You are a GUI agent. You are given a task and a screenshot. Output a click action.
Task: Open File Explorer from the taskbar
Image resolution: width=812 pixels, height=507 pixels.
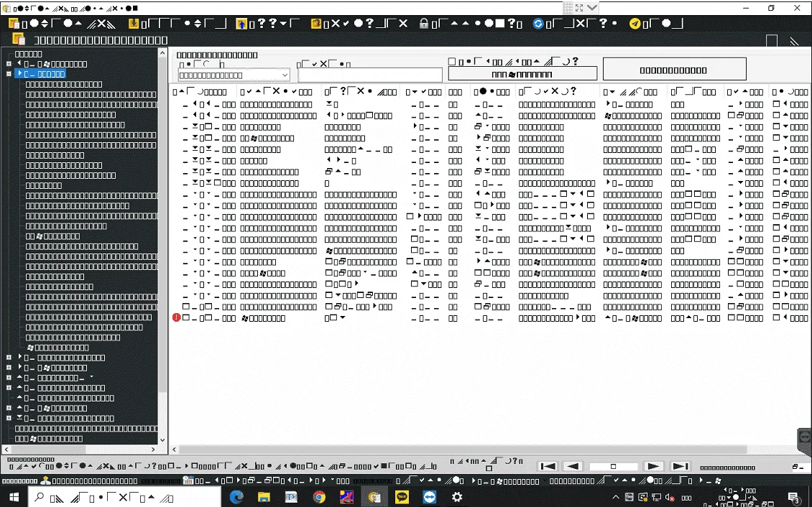pos(264,497)
